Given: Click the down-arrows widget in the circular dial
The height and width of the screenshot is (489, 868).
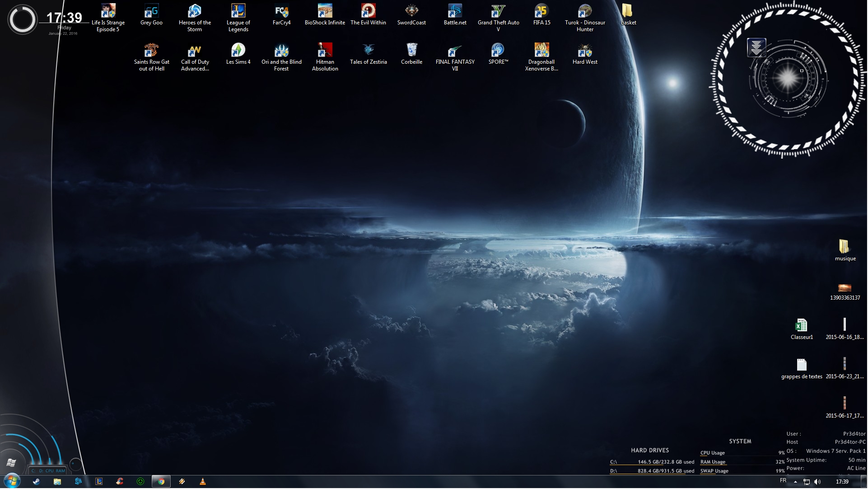Looking at the screenshot, I should (x=757, y=47).
